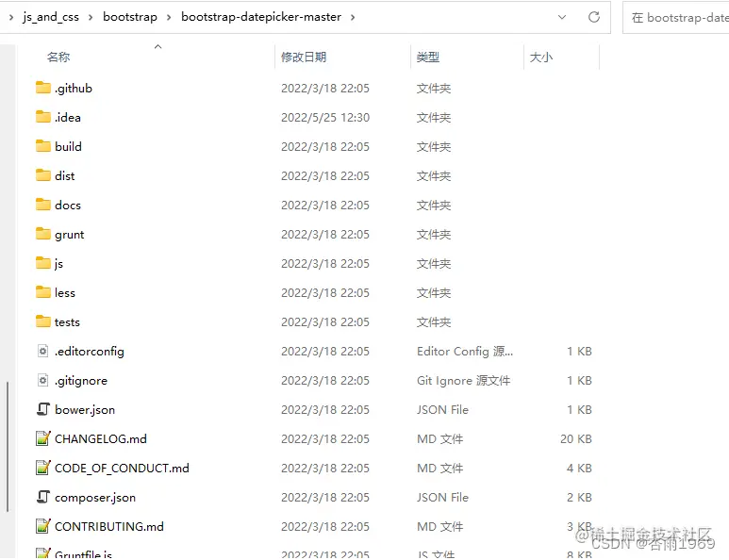The image size is (729, 560).
Task: Click 文件夹 type of .github row
Action: (x=433, y=89)
